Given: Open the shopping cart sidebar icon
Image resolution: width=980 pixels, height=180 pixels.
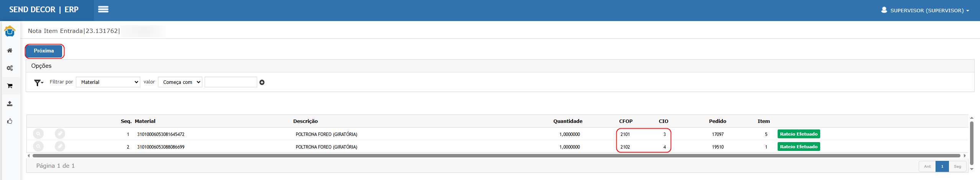Looking at the screenshot, I should click(10, 86).
